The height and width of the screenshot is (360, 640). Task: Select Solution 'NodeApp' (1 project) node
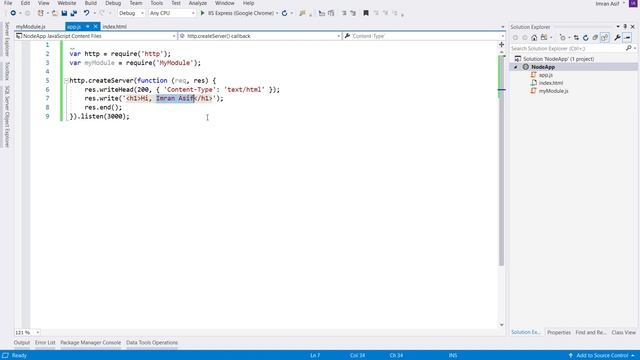click(x=558, y=59)
